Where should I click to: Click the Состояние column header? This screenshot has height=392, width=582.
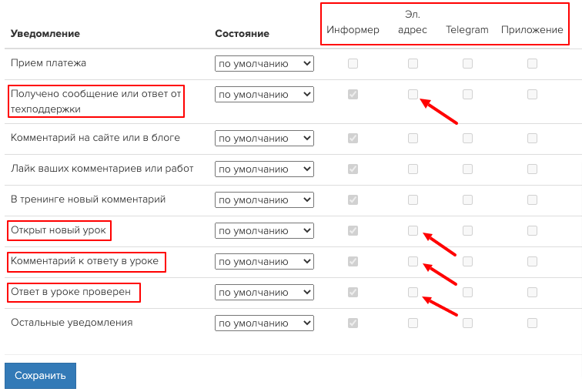tap(242, 33)
